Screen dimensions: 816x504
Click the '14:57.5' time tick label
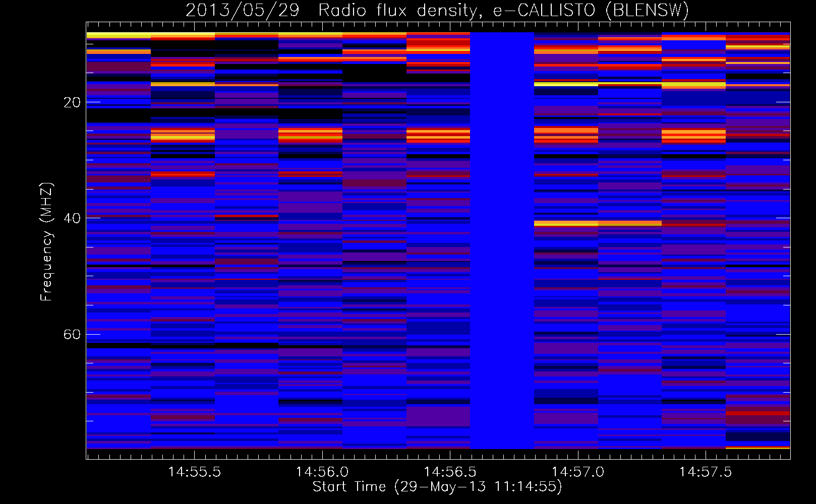tap(706, 472)
